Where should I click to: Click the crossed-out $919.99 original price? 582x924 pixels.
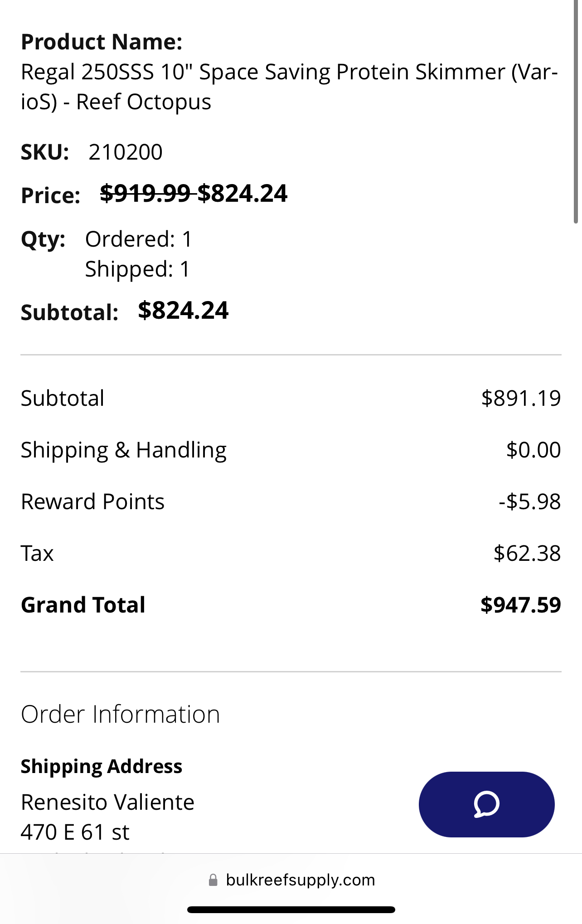click(x=145, y=194)
